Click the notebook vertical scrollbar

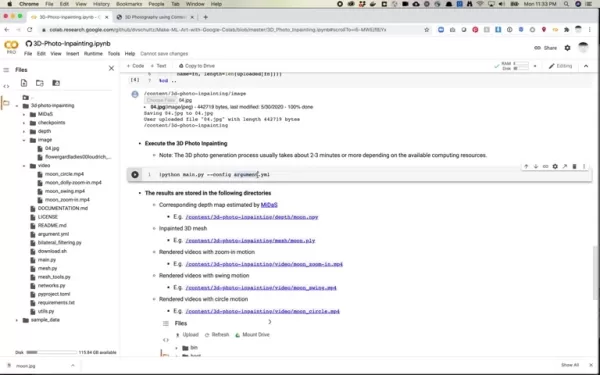(595, 273)
